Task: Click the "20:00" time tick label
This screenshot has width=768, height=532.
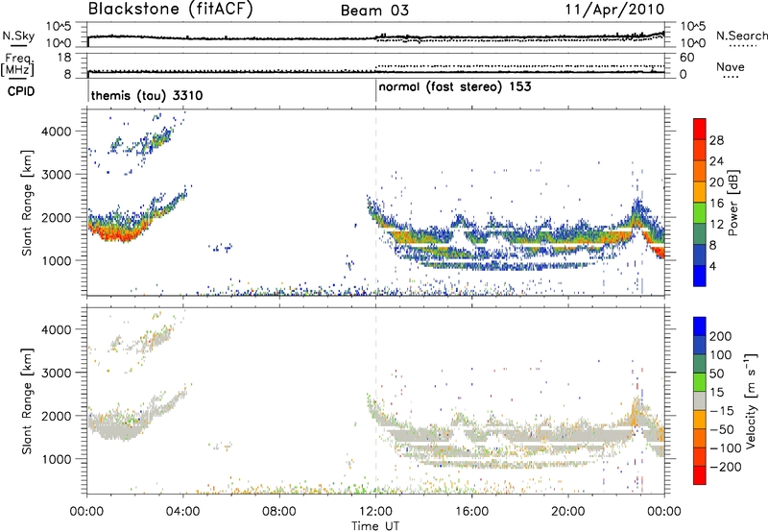Action: (x=568, y=512)
